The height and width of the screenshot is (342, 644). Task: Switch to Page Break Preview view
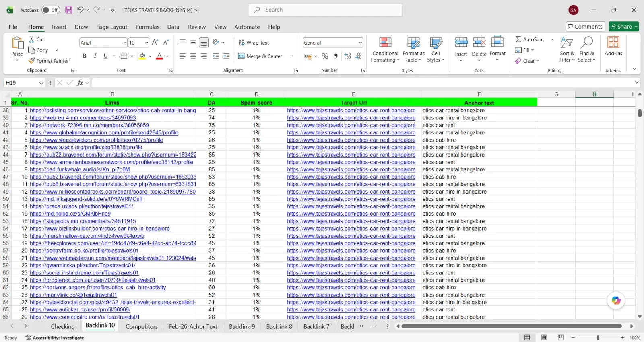(x=561, y=338)
